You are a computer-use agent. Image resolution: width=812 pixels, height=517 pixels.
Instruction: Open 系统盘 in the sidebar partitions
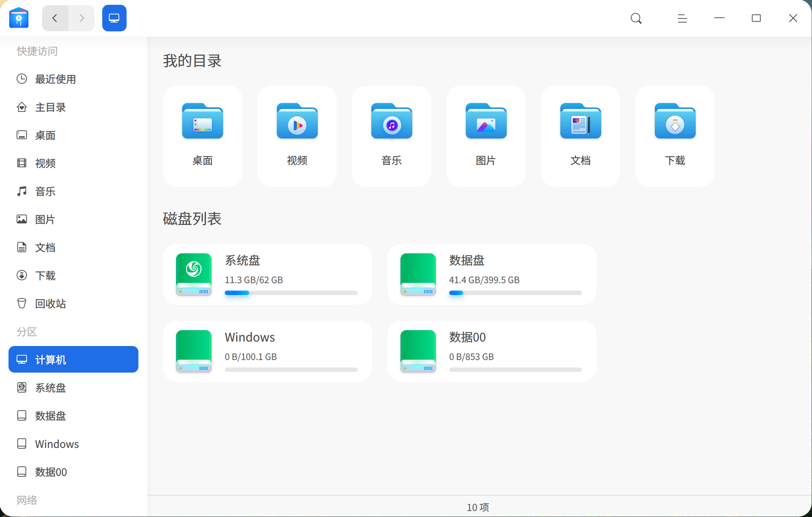pos(73,388)
